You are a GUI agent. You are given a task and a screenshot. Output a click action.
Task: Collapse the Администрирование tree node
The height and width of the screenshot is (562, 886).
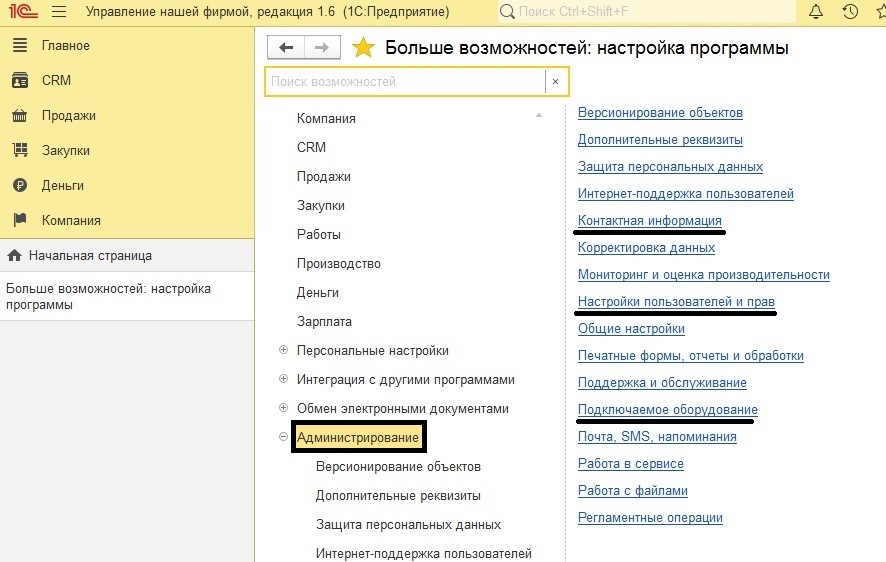284,437
